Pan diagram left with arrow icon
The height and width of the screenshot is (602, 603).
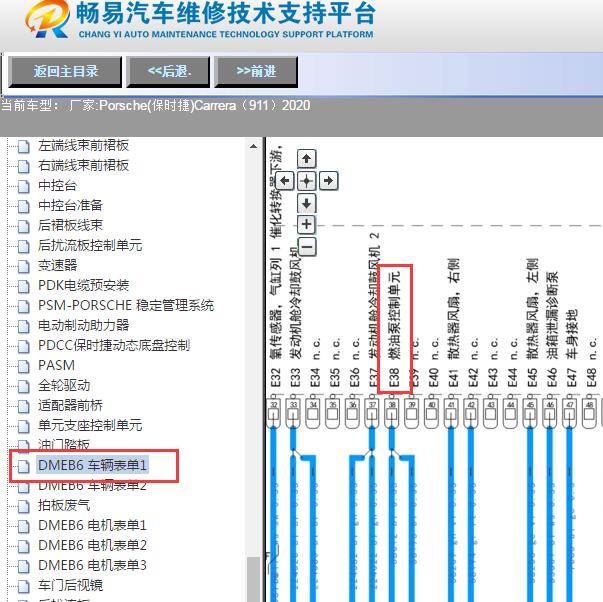tap(285, 180)
